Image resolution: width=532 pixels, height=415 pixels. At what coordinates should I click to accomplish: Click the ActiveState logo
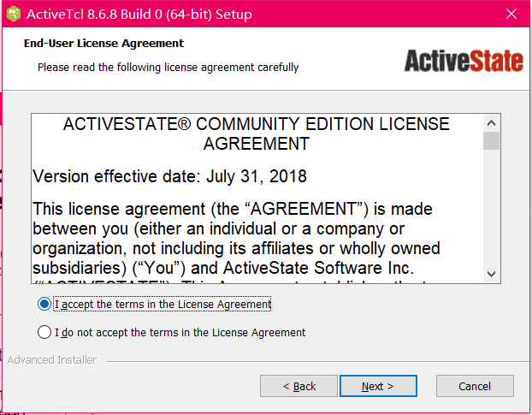[464, 61]
